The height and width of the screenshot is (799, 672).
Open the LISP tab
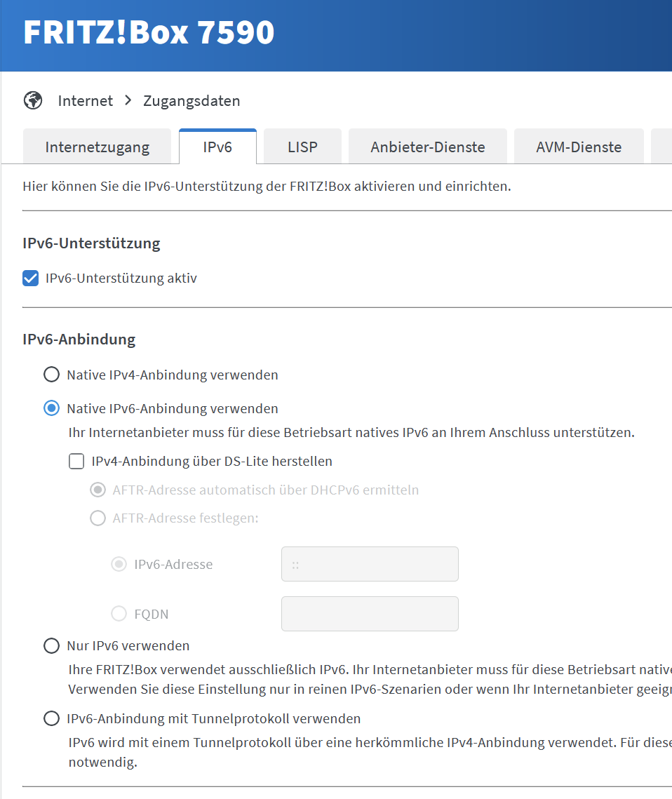[302, 147]
